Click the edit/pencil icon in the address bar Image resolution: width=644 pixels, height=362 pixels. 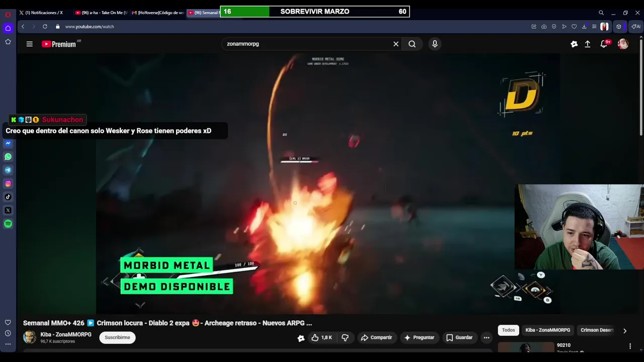click(x=534, y=27)
